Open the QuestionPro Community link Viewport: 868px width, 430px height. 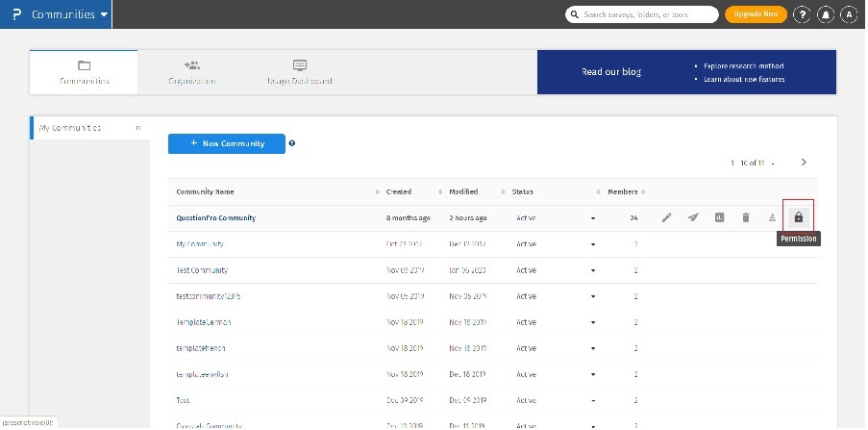click(x=216, y=218)
